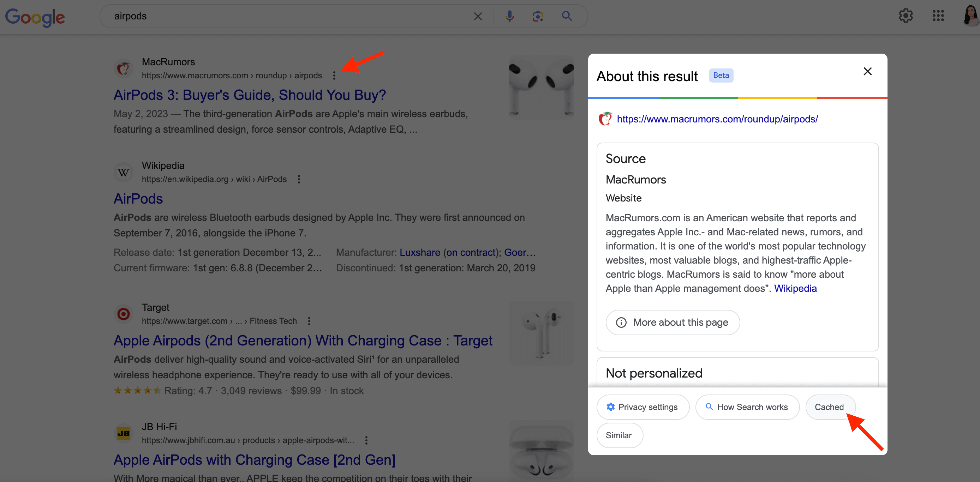Click the three-dot menu on Wikipedia result
The height and width of the screenshot is (482, 980).
[x=299, y=179]
